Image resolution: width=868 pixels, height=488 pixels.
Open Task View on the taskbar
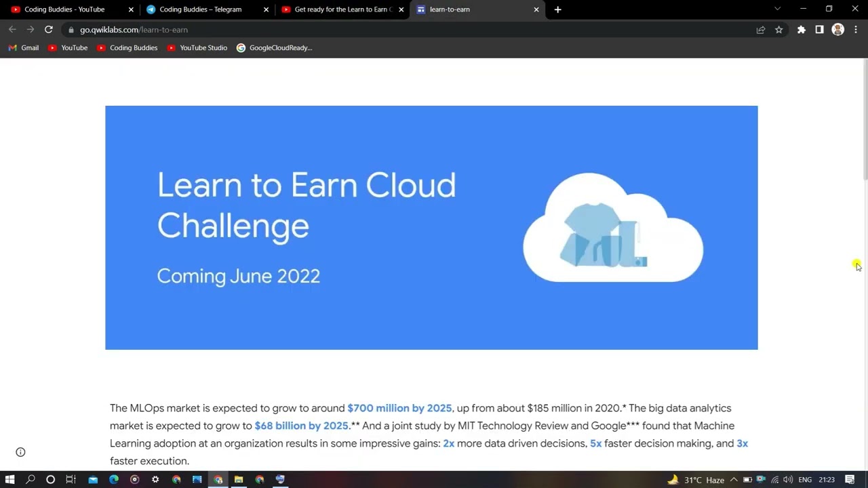[x=71, y=479]
